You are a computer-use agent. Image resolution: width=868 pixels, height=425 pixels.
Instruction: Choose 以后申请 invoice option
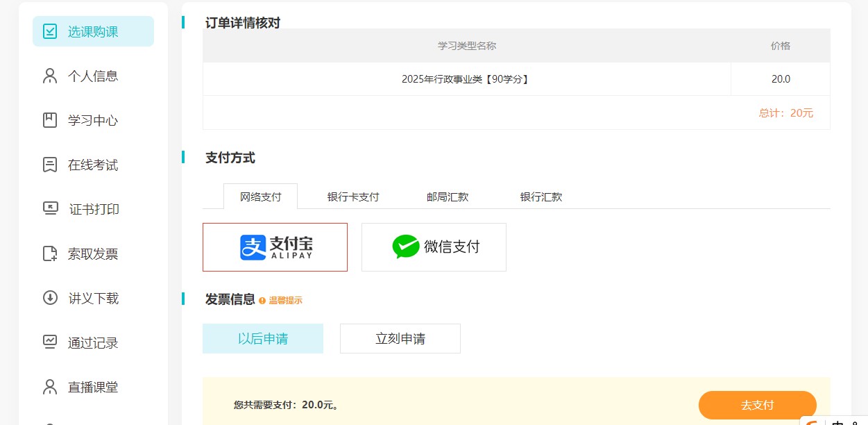263,339
